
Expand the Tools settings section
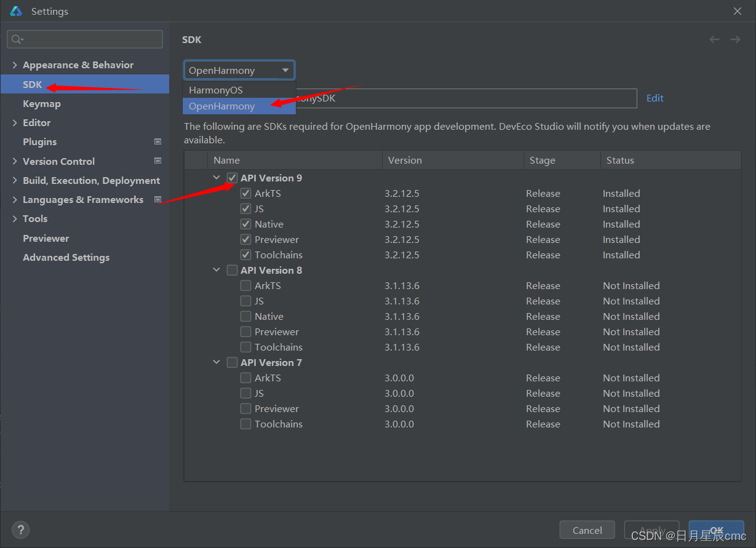(x=15, y=218)
